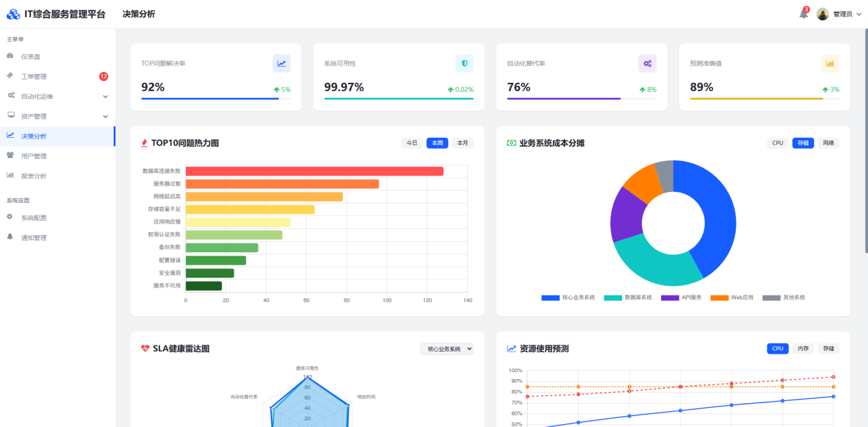Click the 系统可用性 shield icon

point(464,64)
